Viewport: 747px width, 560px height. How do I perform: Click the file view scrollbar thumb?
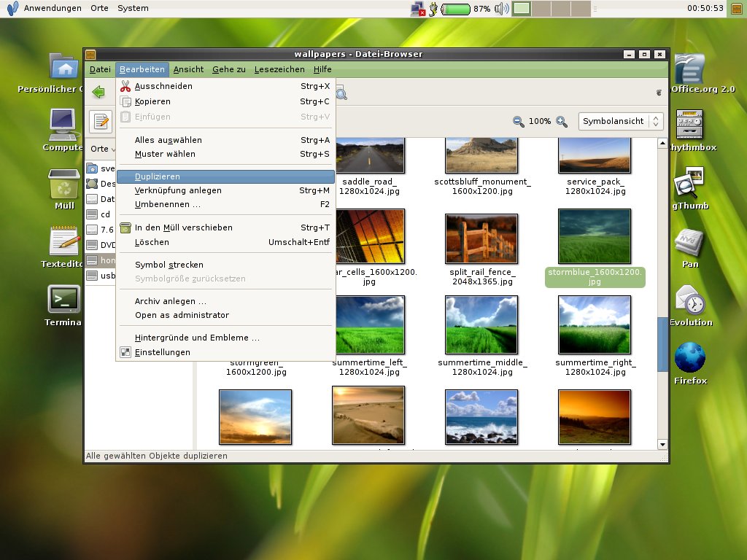(662, 344)
